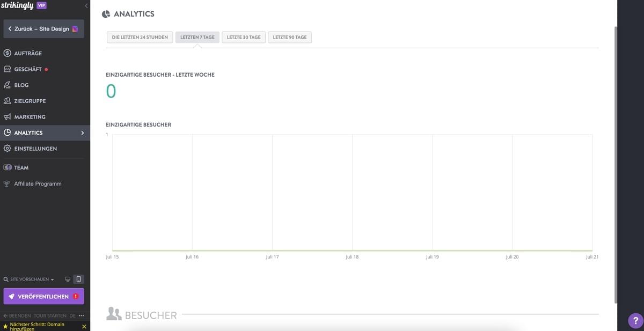Collapse the sidebar with top arrow
The image size is (644, 331).
click(86, 5)
